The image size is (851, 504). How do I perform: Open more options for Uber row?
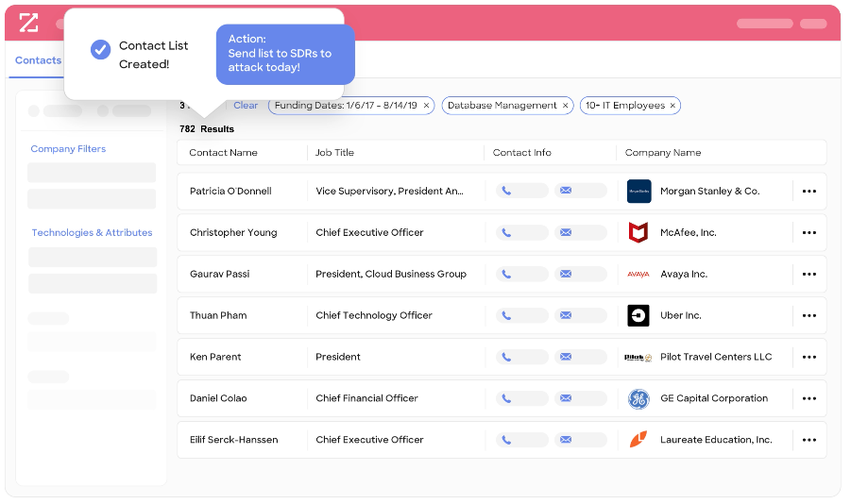tap(808, 316)
